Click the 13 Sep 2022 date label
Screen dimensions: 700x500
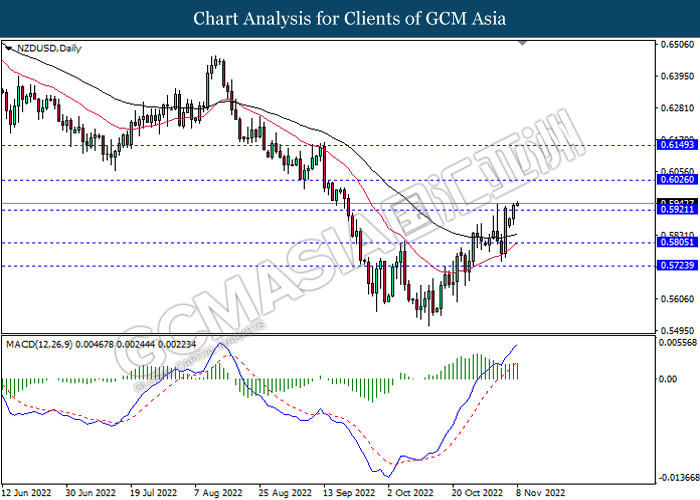click(x=349, y=493)
